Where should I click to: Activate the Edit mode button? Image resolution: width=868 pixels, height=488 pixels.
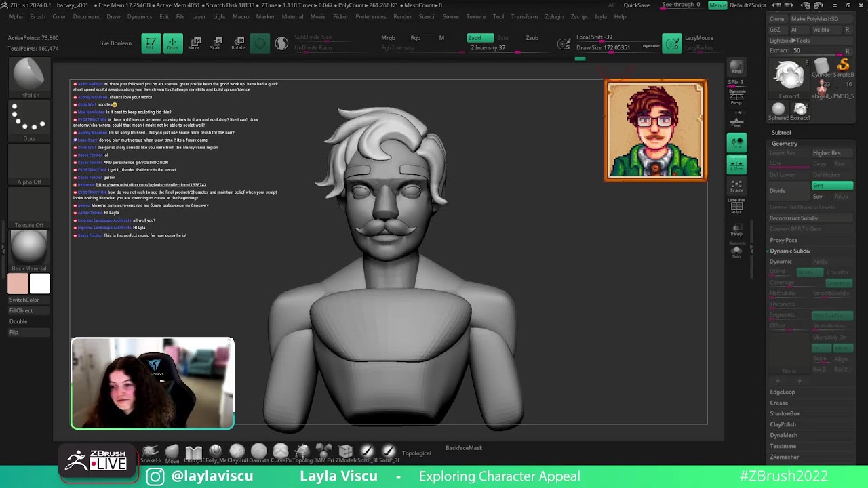coord(151,43)
